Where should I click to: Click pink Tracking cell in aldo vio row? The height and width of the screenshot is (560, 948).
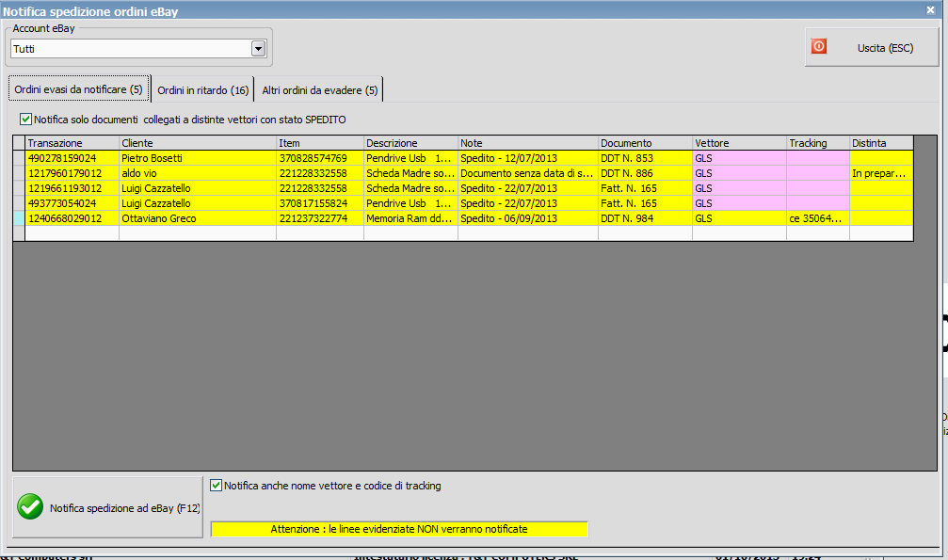pos(818,173)
